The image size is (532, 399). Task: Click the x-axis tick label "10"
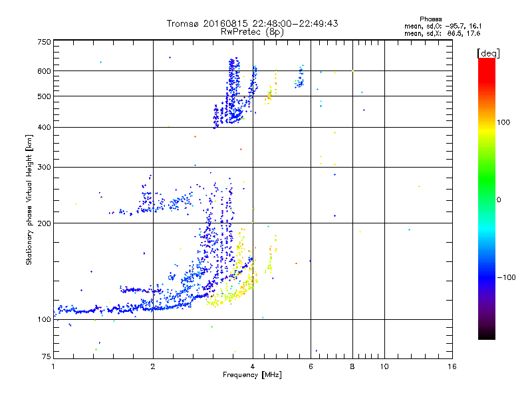tap(384, 366)
